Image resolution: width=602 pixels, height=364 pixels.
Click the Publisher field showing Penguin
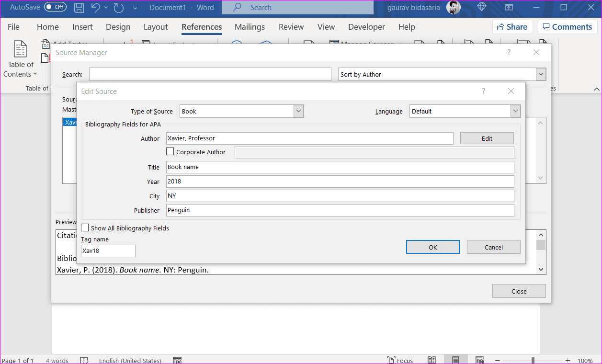[x=340, y=210]
